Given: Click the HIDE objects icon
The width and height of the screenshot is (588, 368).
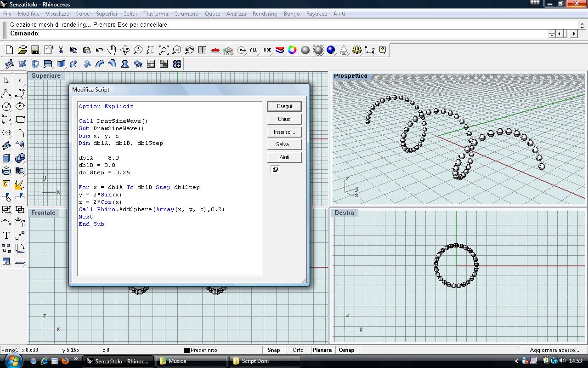Looking at the screenshot, I should pyautogui.click(x=266, y=50).
